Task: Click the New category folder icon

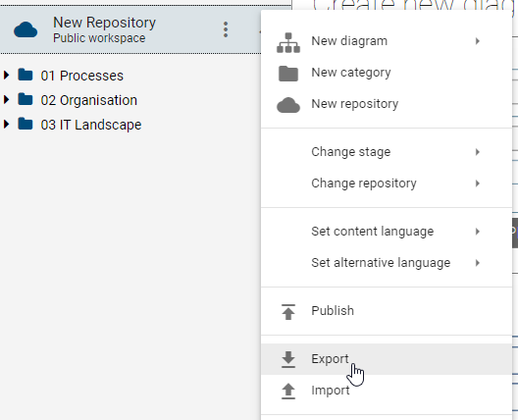Action: coord(288,74)
